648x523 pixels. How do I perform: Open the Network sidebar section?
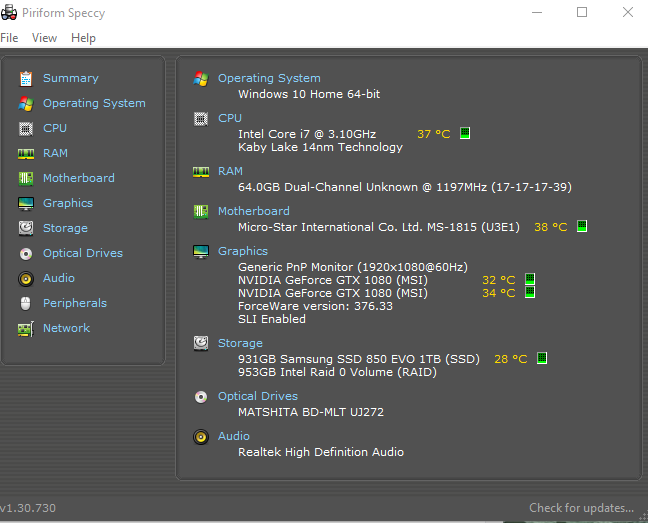[66, 328]
